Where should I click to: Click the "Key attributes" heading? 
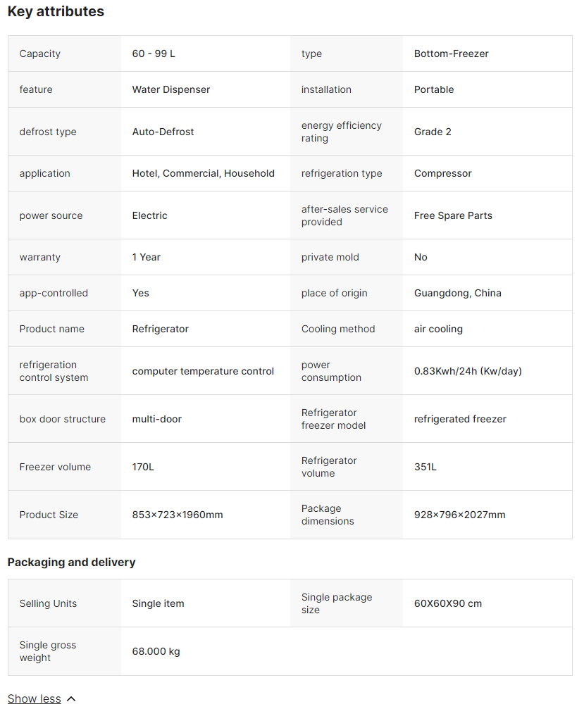click(x=56, y=12)
